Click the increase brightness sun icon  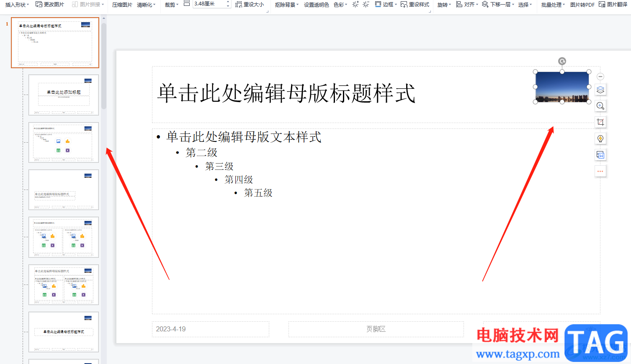(355, 4)
